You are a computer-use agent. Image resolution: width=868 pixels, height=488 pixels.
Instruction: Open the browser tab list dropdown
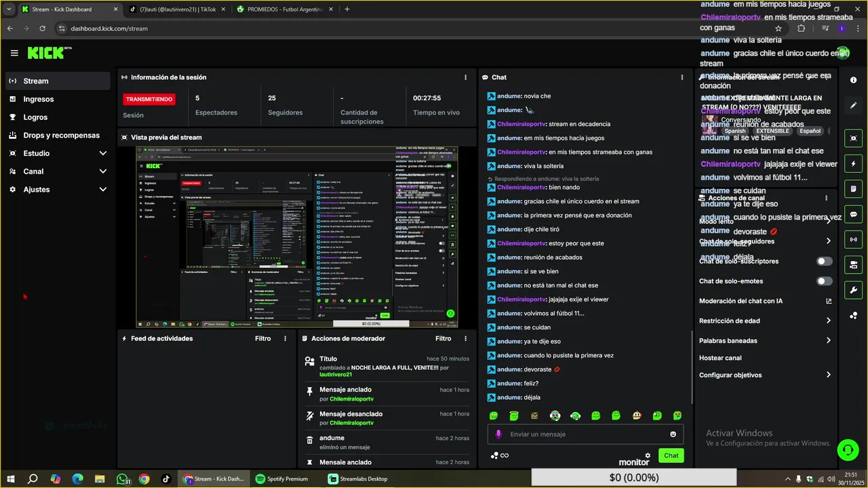tap(9, 9)
